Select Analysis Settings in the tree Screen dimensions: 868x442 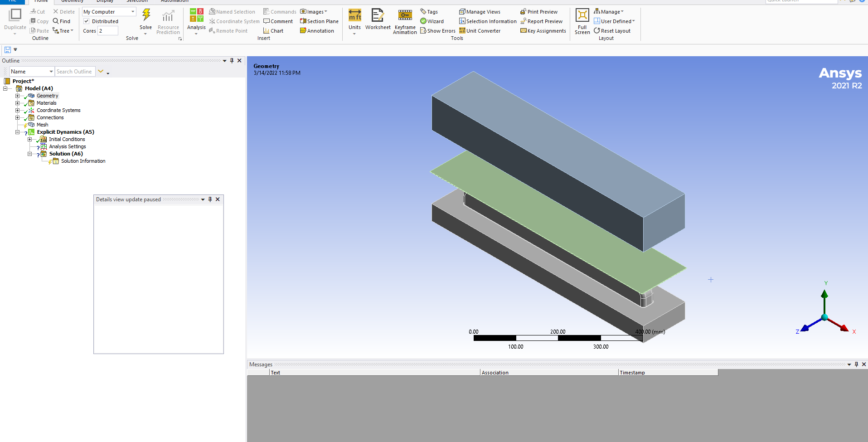tap(67, 146)
